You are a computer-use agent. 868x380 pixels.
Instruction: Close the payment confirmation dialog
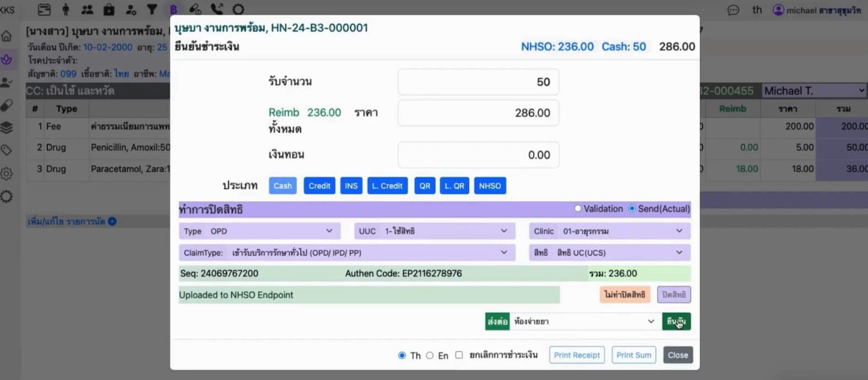point(678,355)
